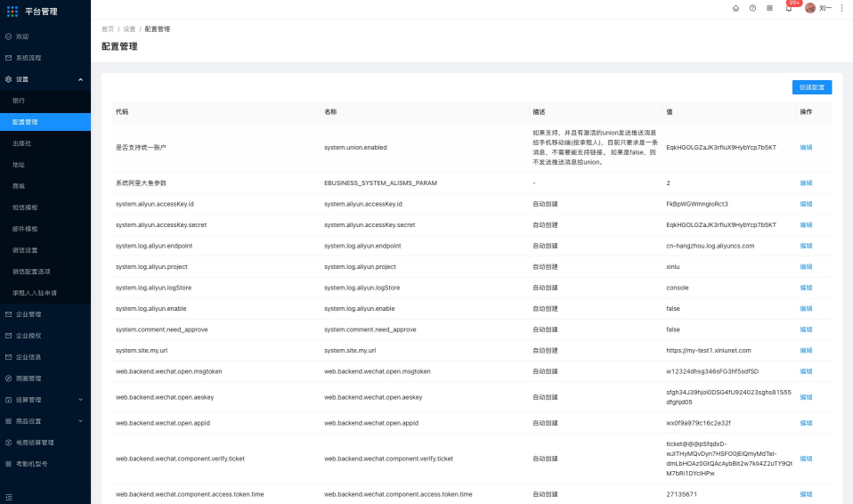Image resolution: width=853 pixels, height=504 pixels.
Task: Click the 系统流程 sidebar icon
Action: (8, 58)
